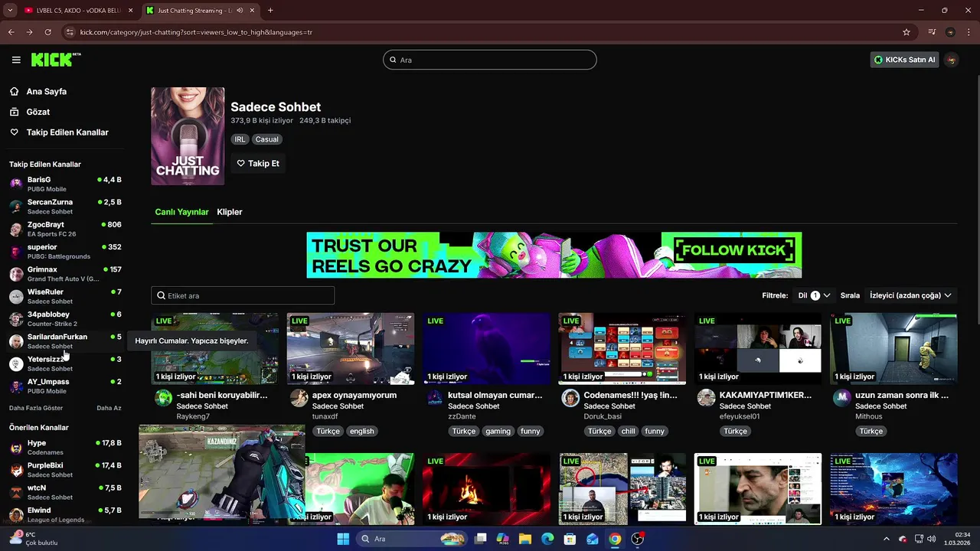Open uzun zaman sonra ilk stream thumbnail
The width and height of the screenshot is (980, 551).
click(893, 348)
